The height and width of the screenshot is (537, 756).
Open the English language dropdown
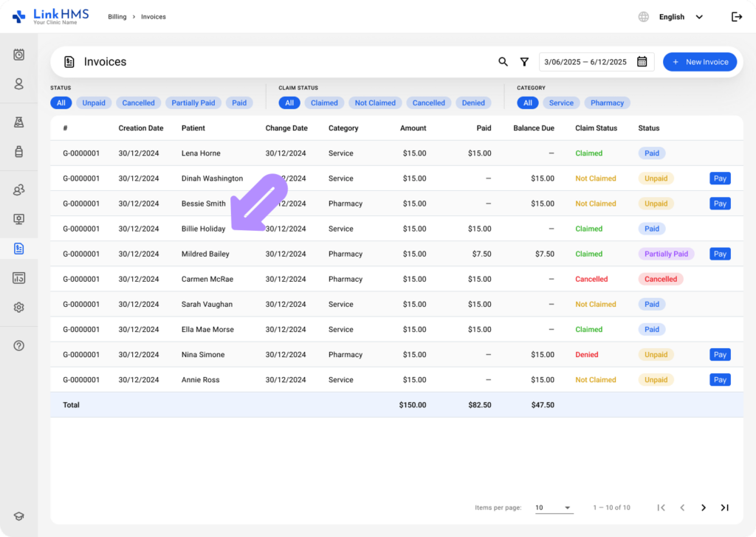pyautogui.click(x=681, y=17)
